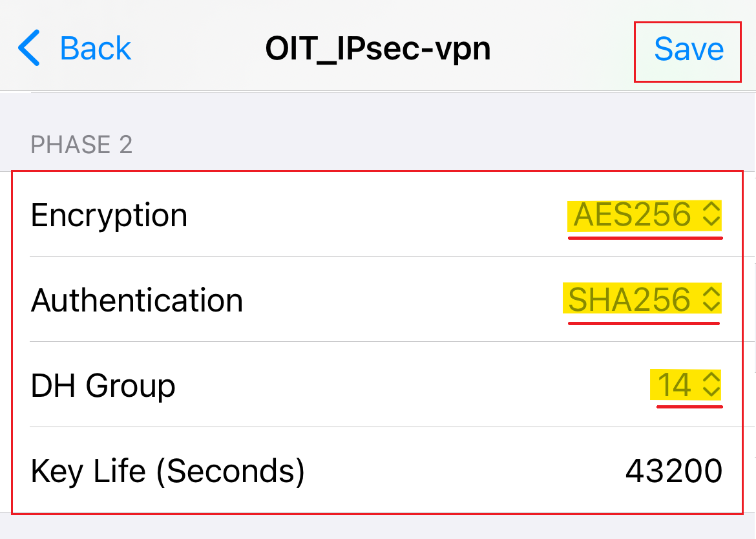This screenshot has width=756, height=539.
Task: Click the Key Life (Seconds) label
Action: pyautogui.click(x=167, y=471)
